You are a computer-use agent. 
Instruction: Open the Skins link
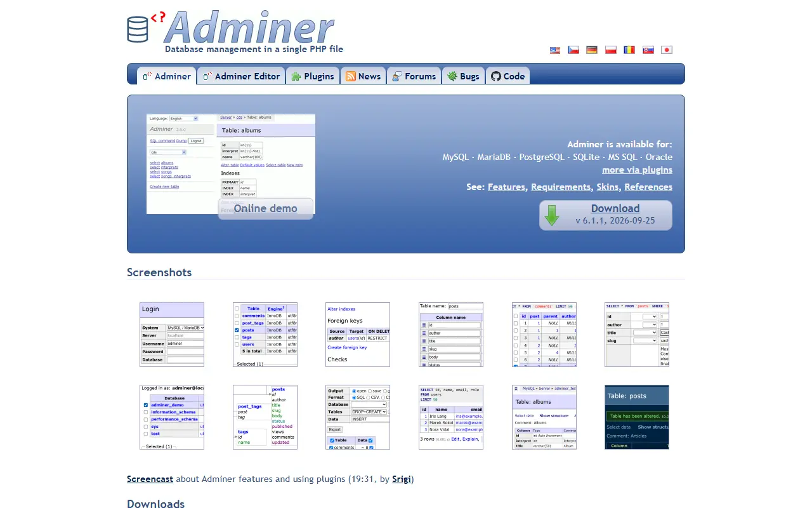608,187
